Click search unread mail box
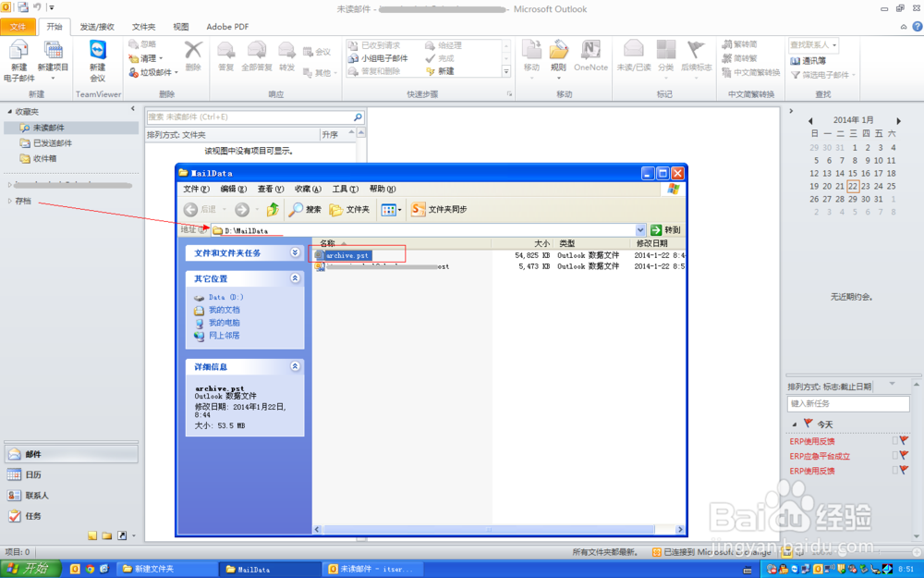 tap(255, 117)
